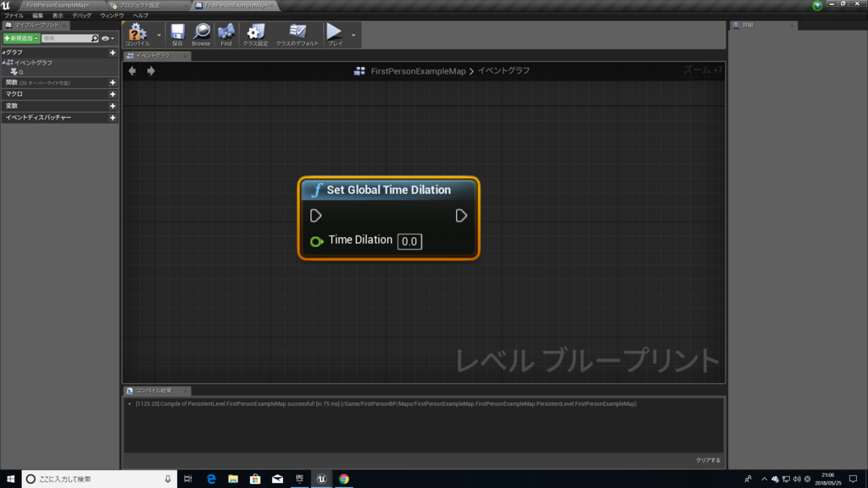Click the Compile toolbar icon
Image resolution: width=868 pixels, height=488 pixels.
point(137,34)
